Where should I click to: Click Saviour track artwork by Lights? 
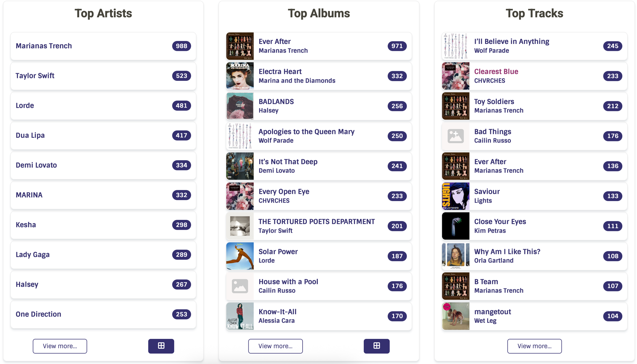(455, 196)
